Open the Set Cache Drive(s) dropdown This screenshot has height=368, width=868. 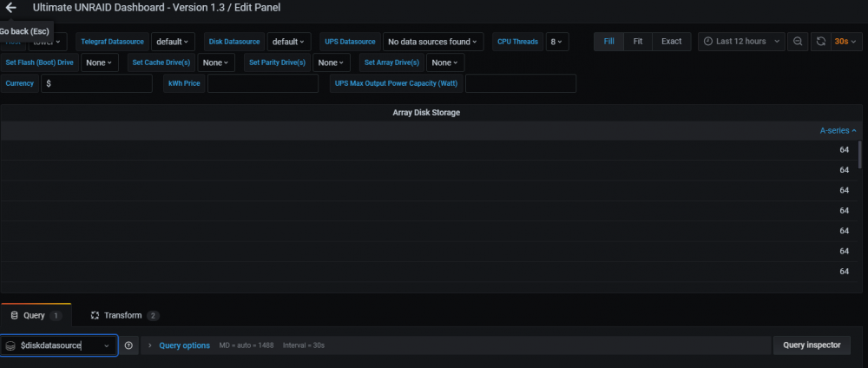(216, 62)
